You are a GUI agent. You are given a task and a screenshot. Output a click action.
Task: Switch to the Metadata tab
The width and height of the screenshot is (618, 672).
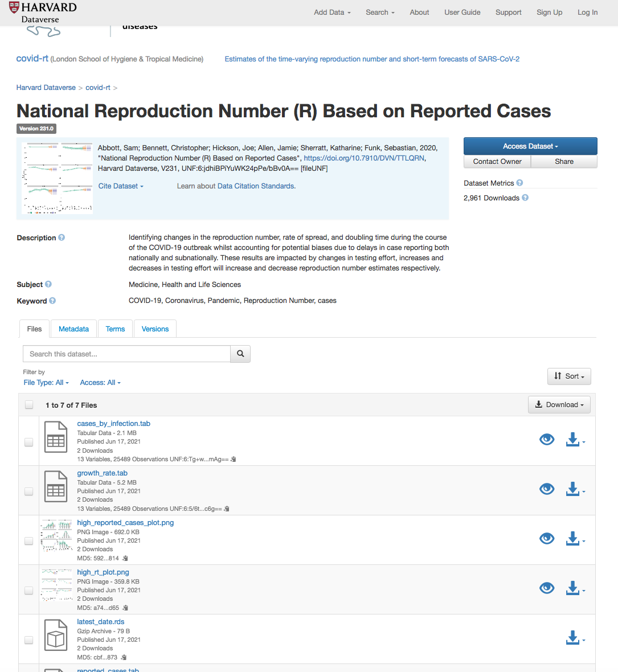click(73, 329)
